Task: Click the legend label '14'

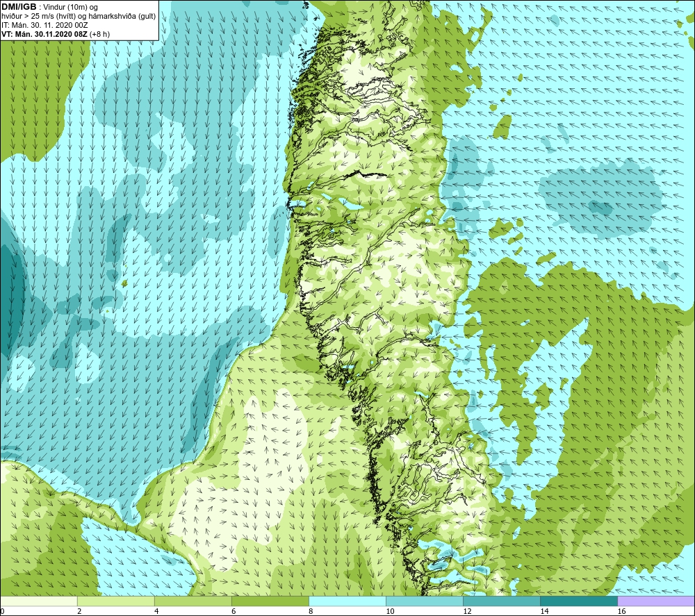Action: 544,611
